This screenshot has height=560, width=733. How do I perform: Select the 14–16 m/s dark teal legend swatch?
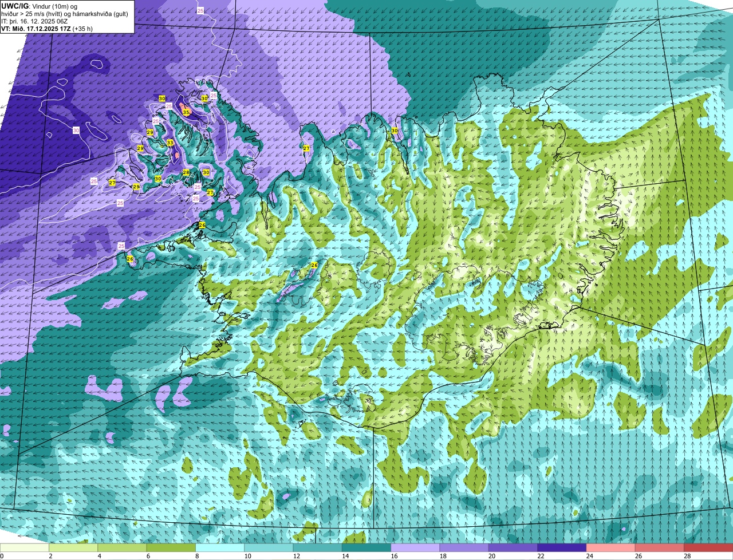click(x=366, y=548)
